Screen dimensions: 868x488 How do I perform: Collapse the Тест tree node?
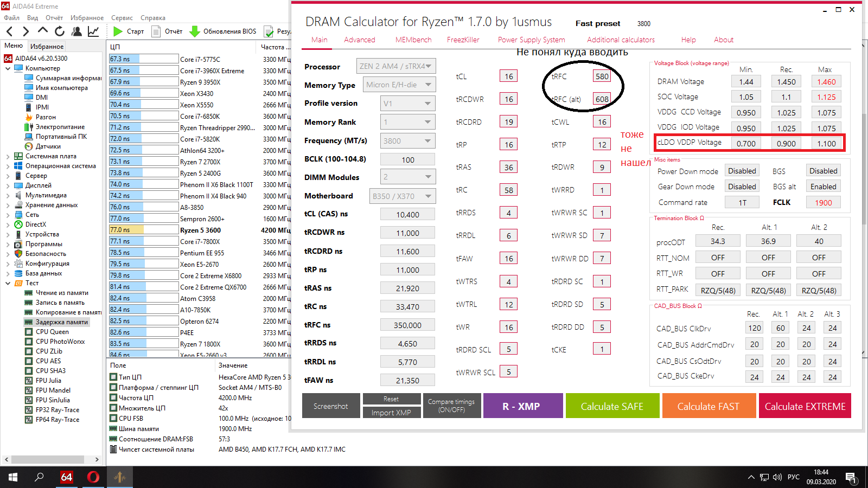pyautogui.click(x=8, y=283)
